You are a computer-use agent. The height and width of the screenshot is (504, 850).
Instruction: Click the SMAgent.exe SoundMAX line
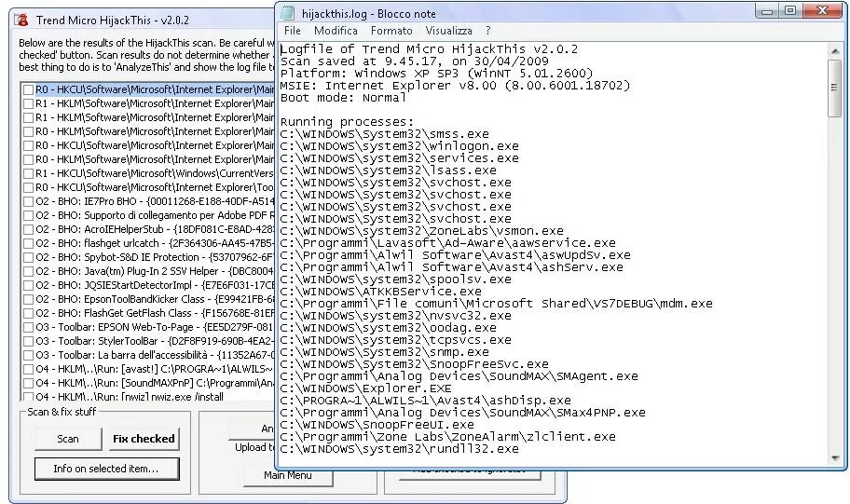[x=459, y=376]
